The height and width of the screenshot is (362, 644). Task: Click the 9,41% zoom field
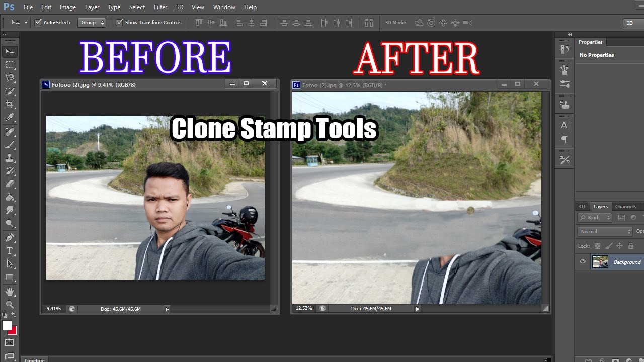[54, 309]
